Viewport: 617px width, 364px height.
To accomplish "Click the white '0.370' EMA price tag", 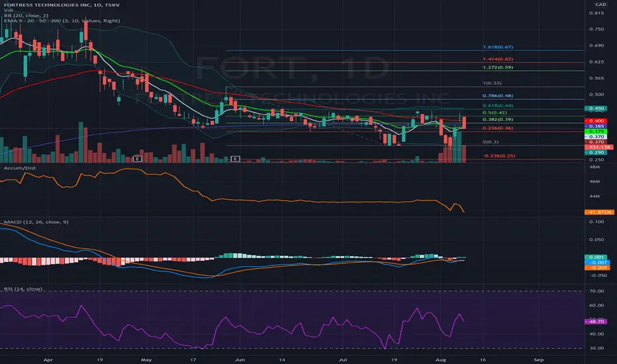I will point(596,136).
